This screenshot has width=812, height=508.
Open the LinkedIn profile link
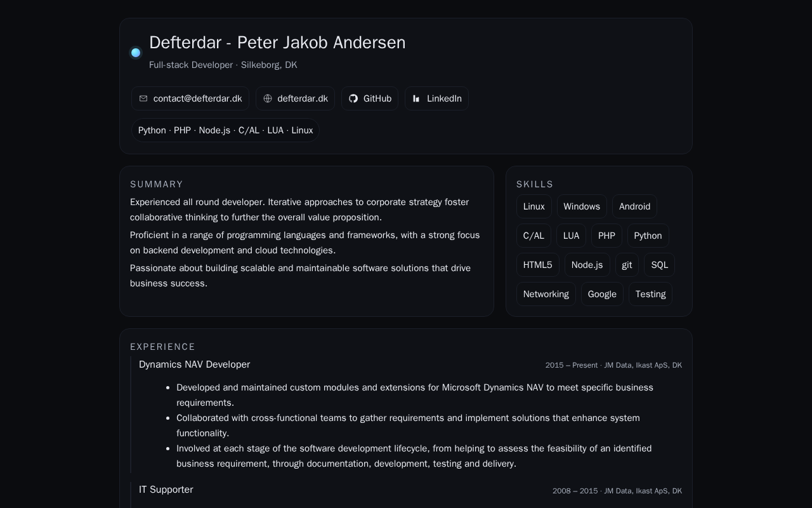(x=444, y=98)
